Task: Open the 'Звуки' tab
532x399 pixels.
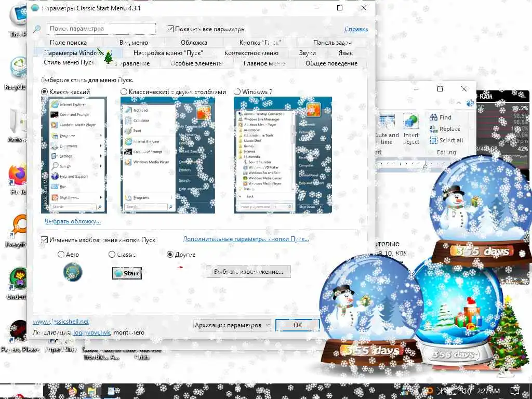Action: click(308, 53)
